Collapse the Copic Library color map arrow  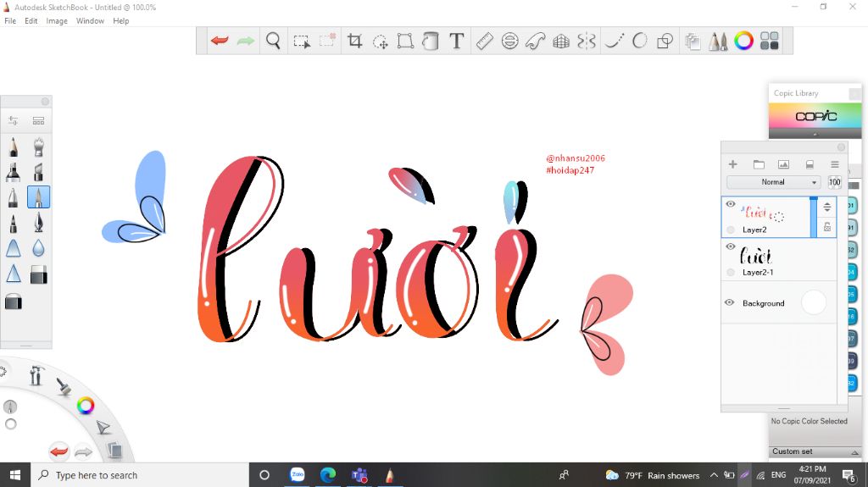pyautogui.click(x=815, y=135)
